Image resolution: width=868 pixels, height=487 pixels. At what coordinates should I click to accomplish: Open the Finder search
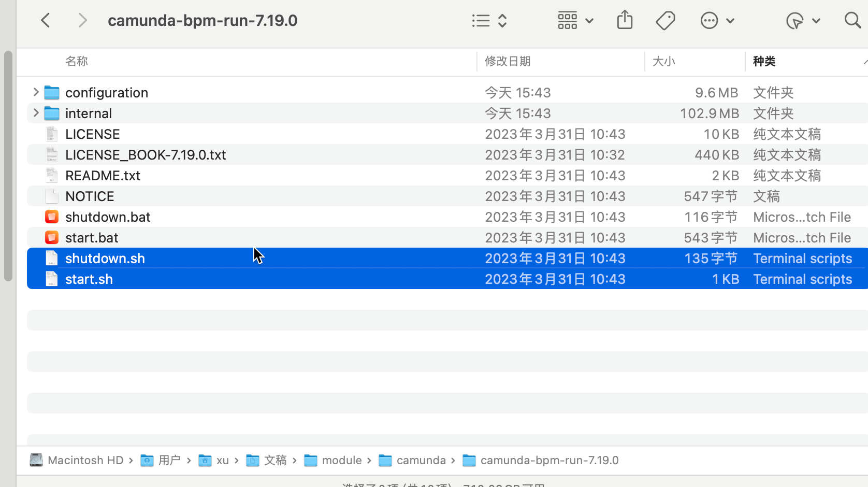(852, 21)
